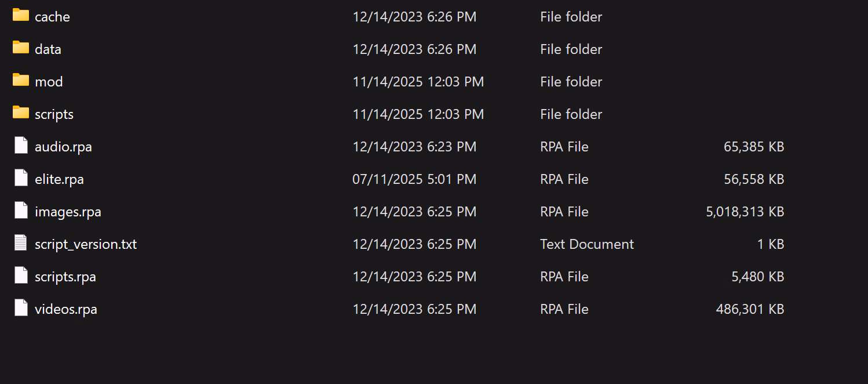Click the 5,018,313 KB size value

pos(745,212)
